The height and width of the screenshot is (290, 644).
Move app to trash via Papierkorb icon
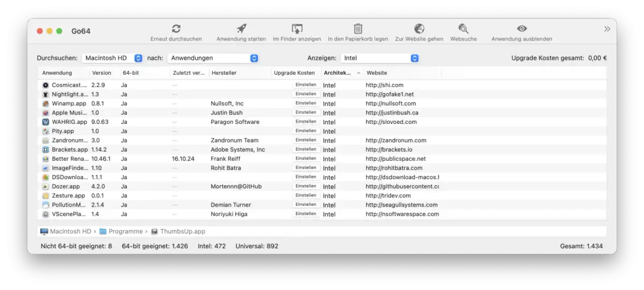pos(358,29)
